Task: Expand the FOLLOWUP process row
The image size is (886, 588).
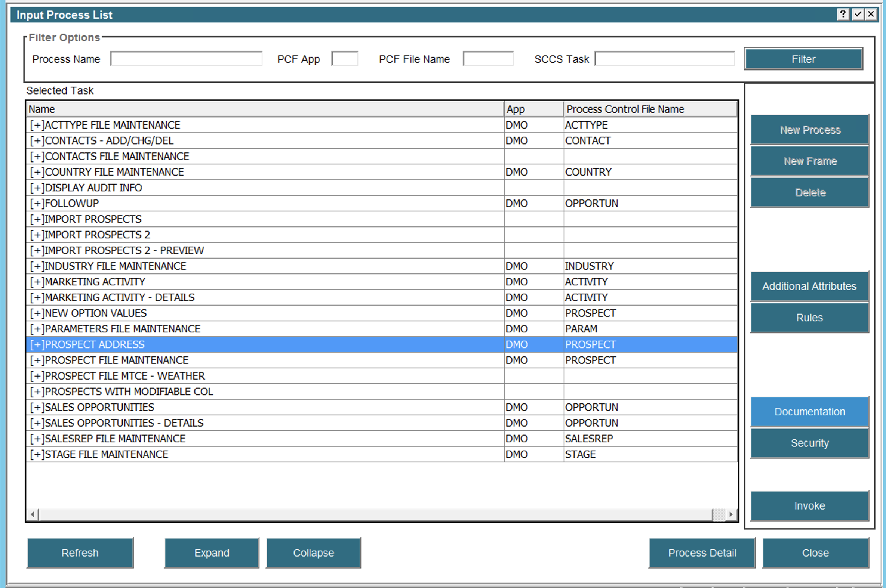Action: tap(37, 203)
